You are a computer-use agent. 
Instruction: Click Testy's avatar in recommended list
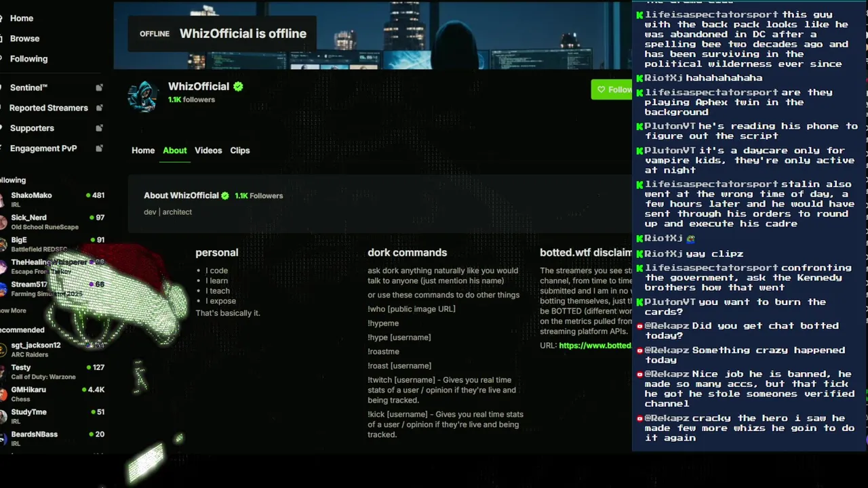click(3, 372)
